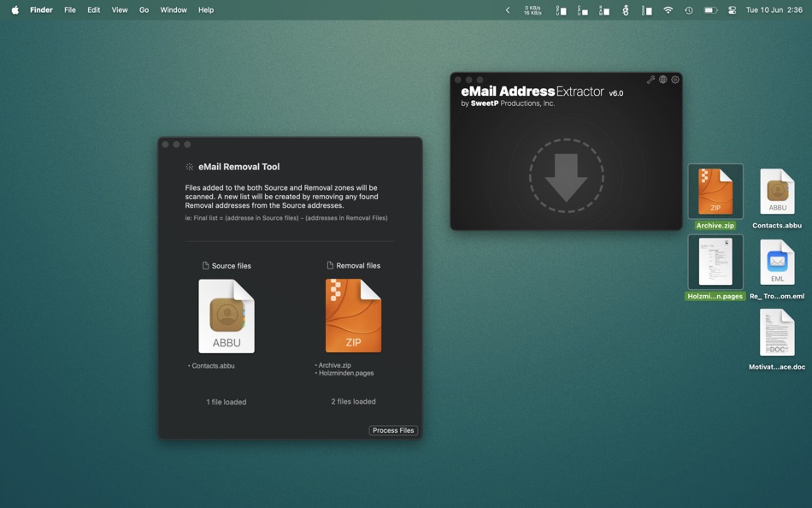Viewport: 812px width, 508px height.
Task: Click Archive.zip entry in Removal files list
Action: coord(333,365)
